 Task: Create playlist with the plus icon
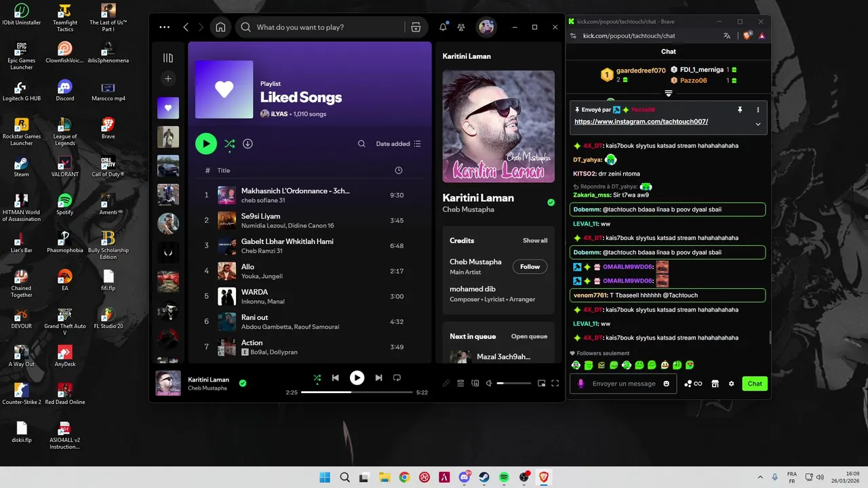point(168,79)
